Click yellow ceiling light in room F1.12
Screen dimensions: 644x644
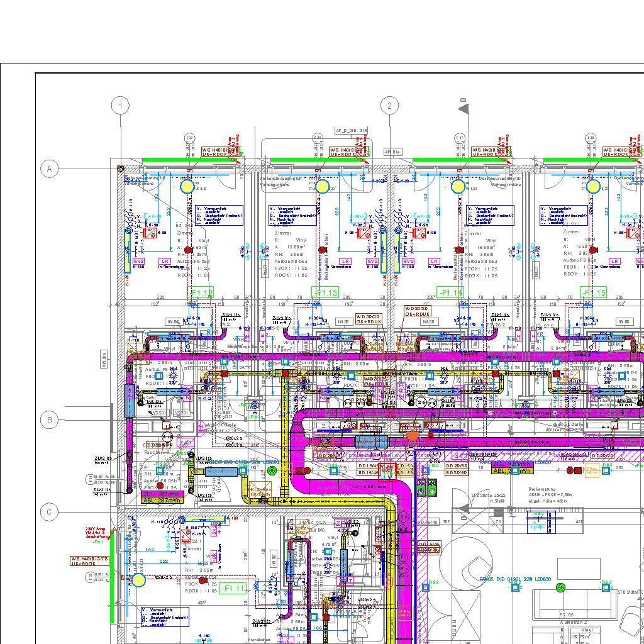[x=187, y=186]
